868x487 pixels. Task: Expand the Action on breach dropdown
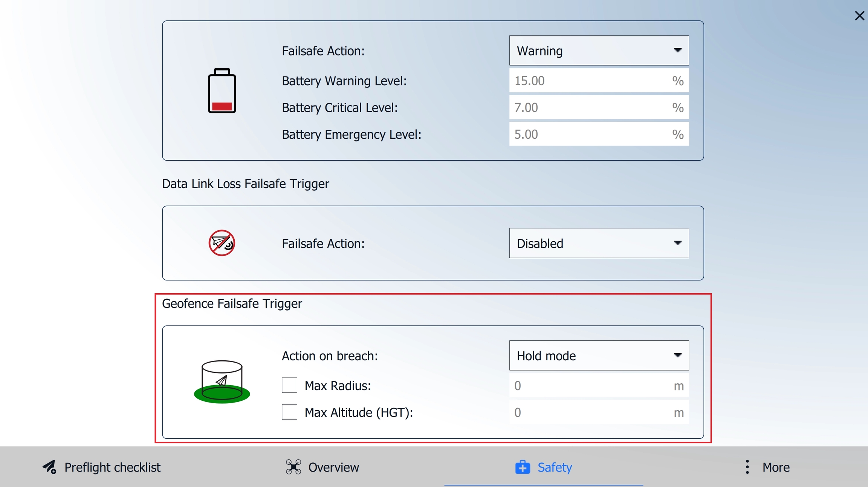[x=599, y=355]
